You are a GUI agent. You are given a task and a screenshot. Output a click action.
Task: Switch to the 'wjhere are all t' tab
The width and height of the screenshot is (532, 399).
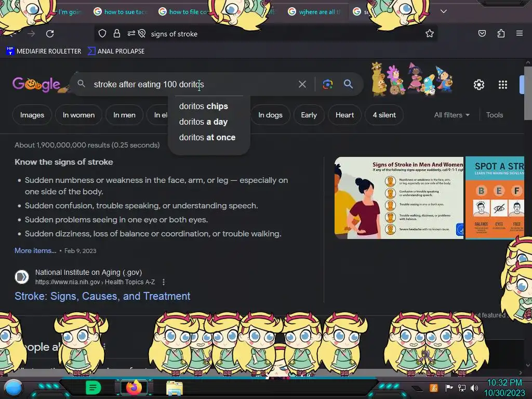pyautogui.click(x=315, y=12)
